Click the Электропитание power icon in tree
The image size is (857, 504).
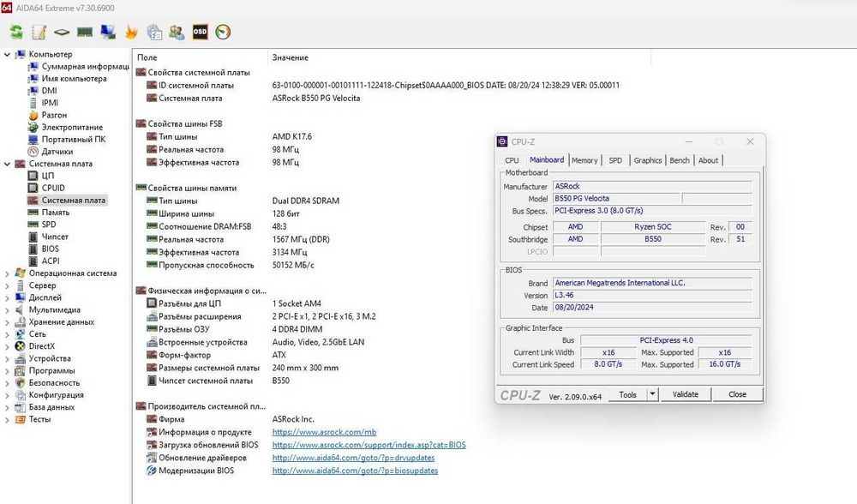click(x=33, y=127)
